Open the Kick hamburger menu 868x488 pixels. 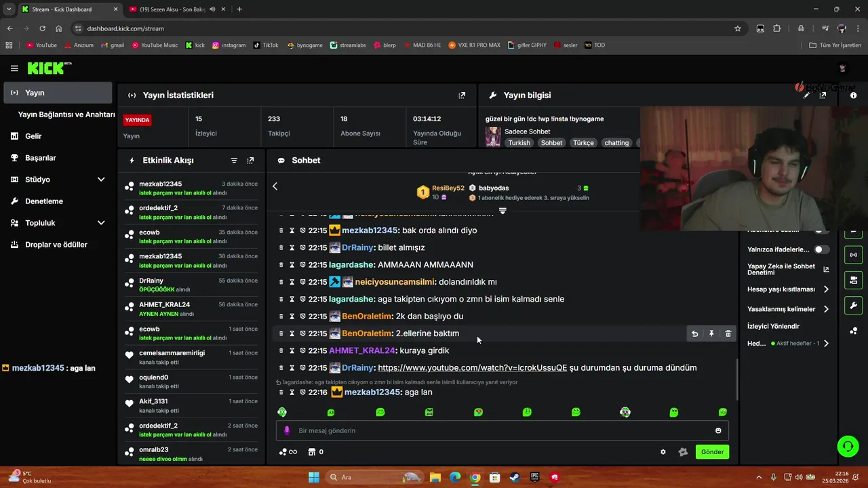[14, 68]
